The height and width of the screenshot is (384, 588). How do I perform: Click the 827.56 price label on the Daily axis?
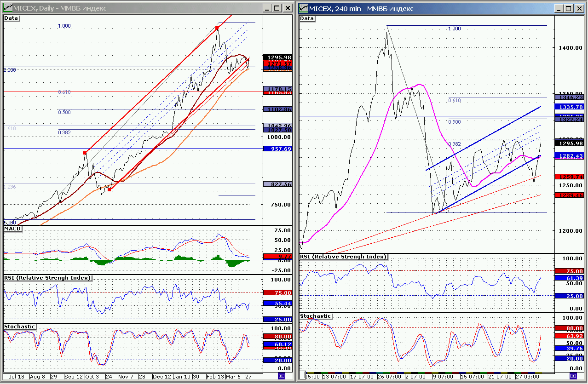click(277, 184)
